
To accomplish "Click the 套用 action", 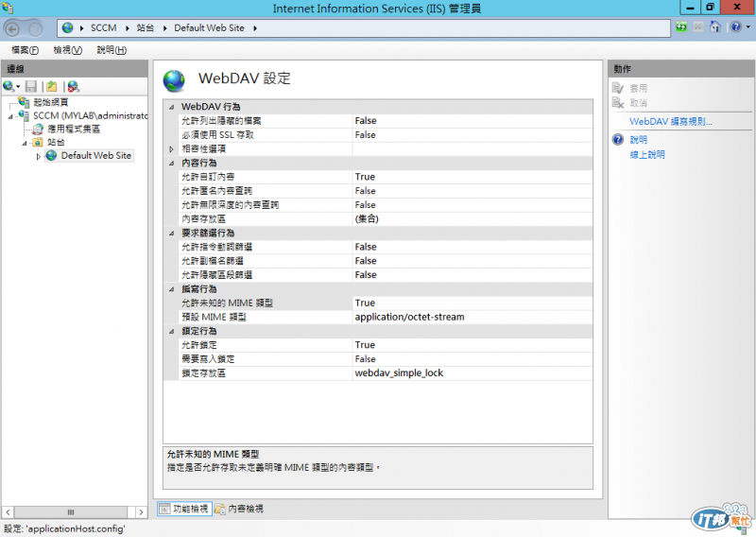I will point(639,88).
